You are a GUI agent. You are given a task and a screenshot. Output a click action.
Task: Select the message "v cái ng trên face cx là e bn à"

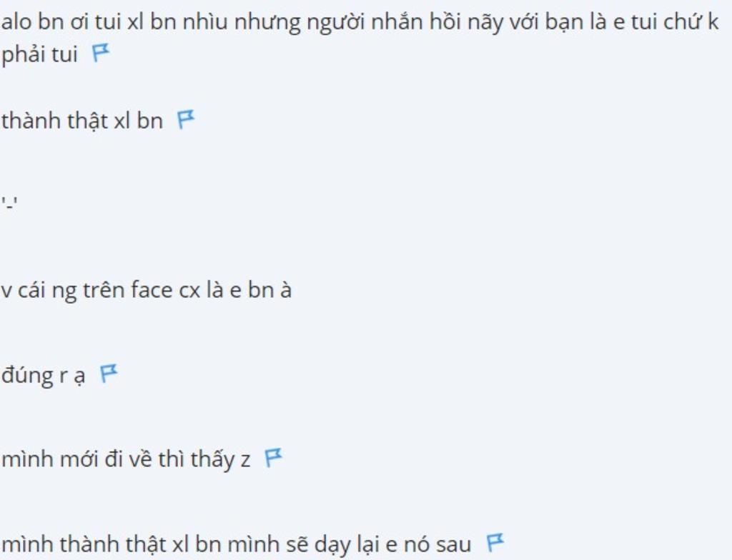point(147,291)
